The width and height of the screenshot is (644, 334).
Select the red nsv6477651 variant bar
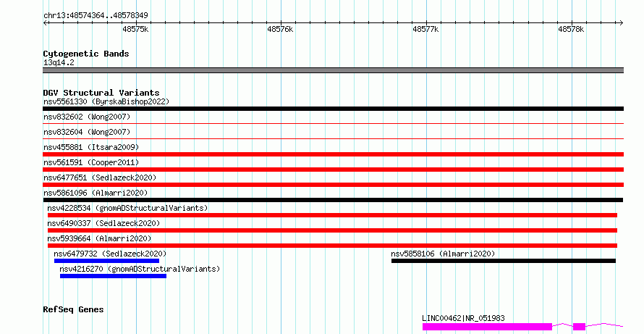[x=333, y=185]
